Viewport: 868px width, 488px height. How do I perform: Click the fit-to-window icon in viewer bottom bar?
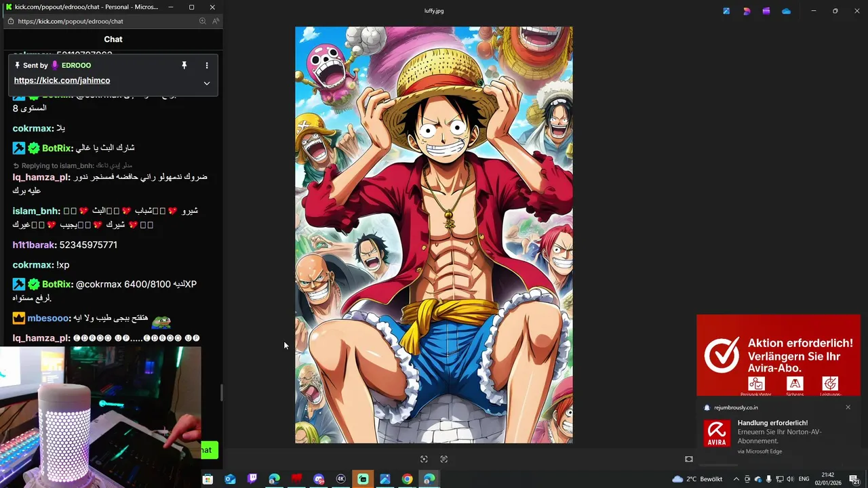(689, 459)
